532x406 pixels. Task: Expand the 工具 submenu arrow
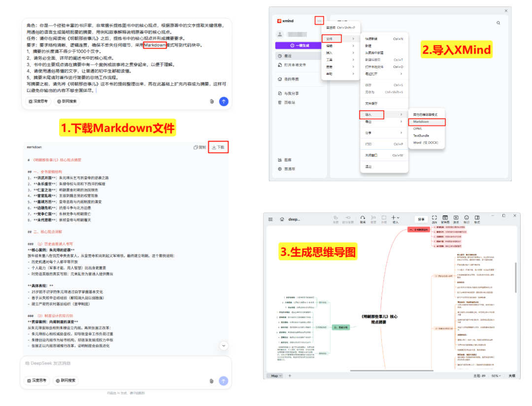click(x=353, y=60)
